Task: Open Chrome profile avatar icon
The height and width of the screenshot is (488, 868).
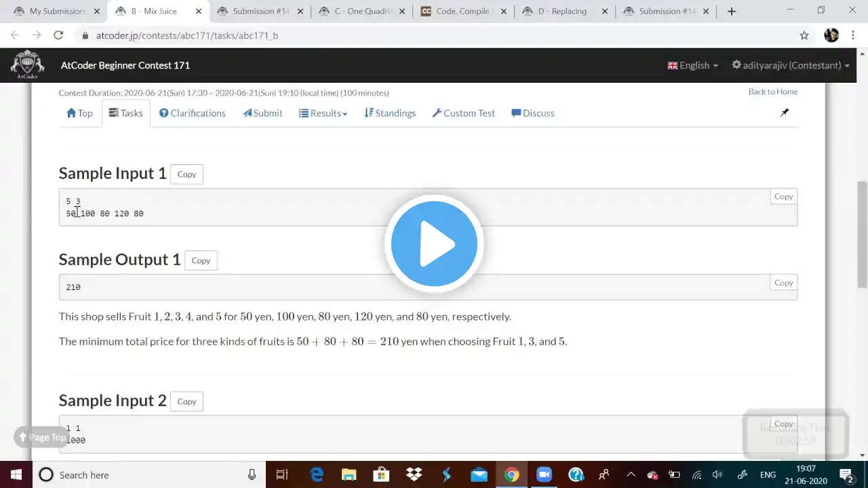Action: 831,35
